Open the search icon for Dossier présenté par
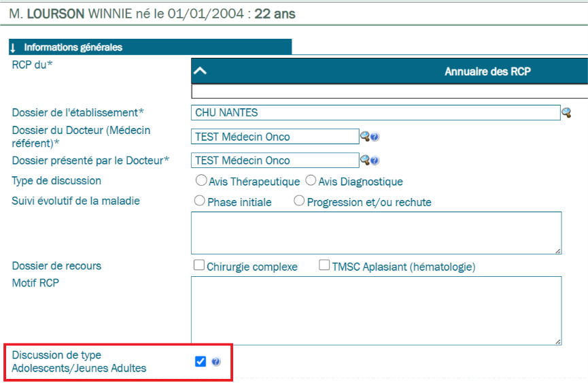Image resolution: width=588 pixels, height=383 pixels. (365, 161)
